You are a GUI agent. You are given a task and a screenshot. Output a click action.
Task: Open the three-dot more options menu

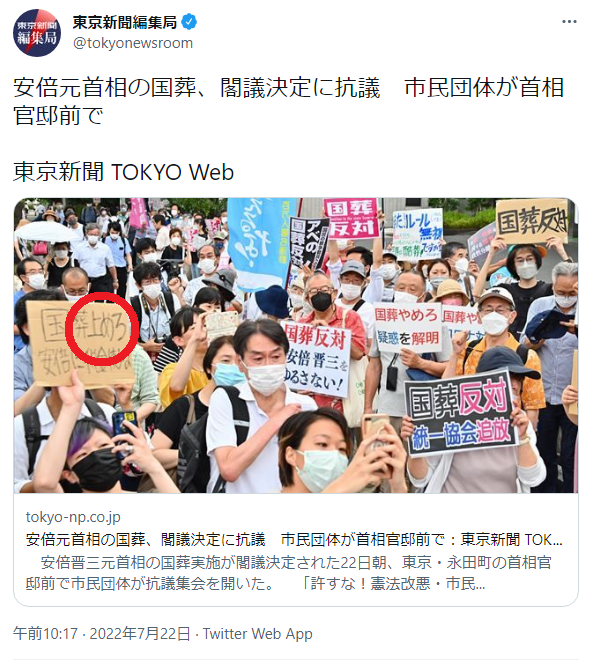point(569,22)
